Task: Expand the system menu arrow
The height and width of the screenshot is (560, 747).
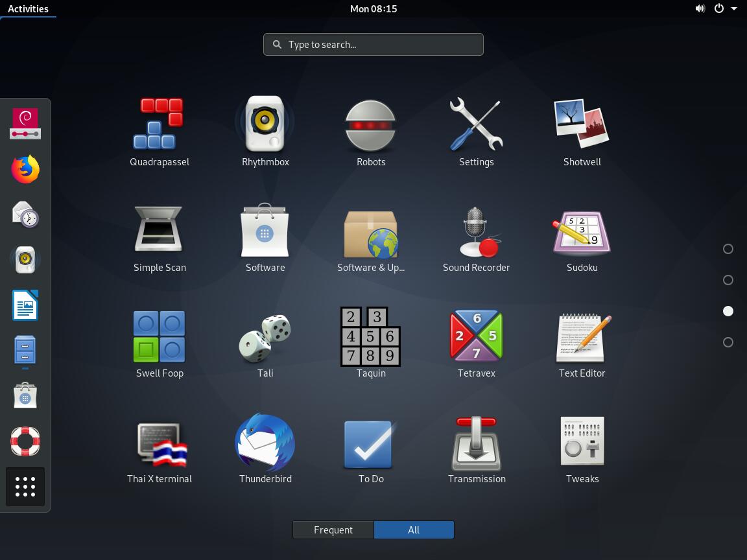Action: (734, 8)
